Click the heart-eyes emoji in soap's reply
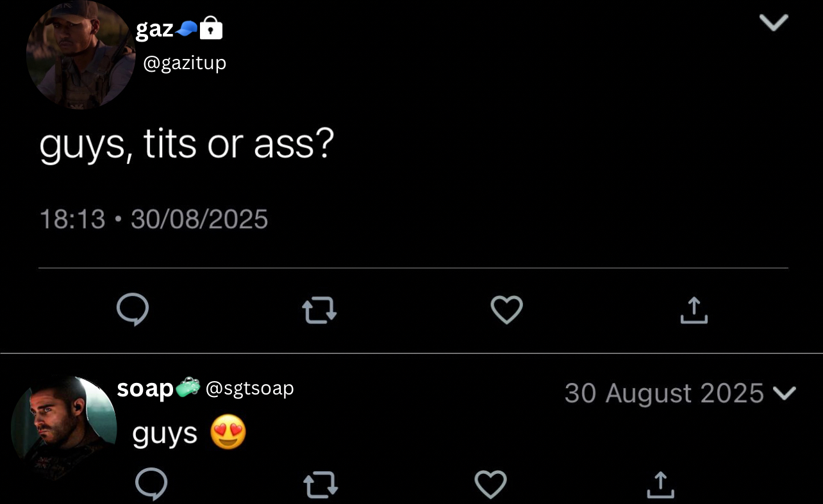The height and width of the screenshot is (504, 823). tap(228, 434)
